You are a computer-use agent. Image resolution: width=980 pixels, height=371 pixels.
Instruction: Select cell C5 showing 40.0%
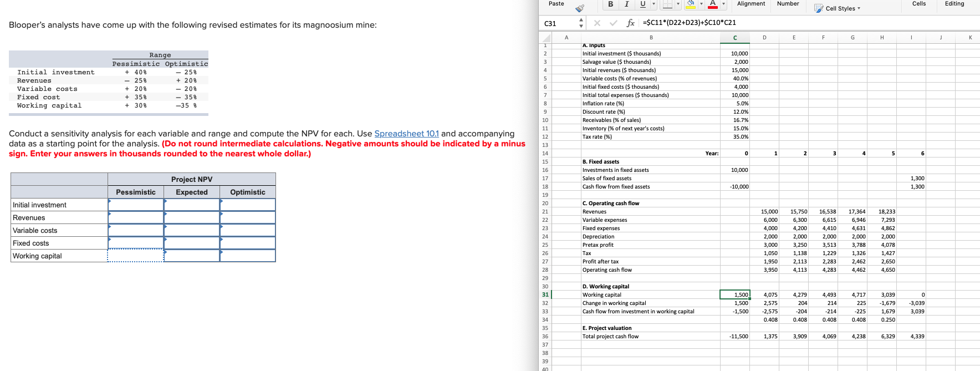pos(735,78)
